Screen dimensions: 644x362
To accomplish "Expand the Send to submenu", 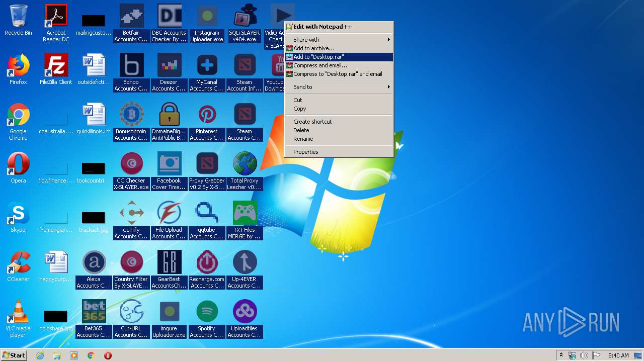I will coord(339,87).
